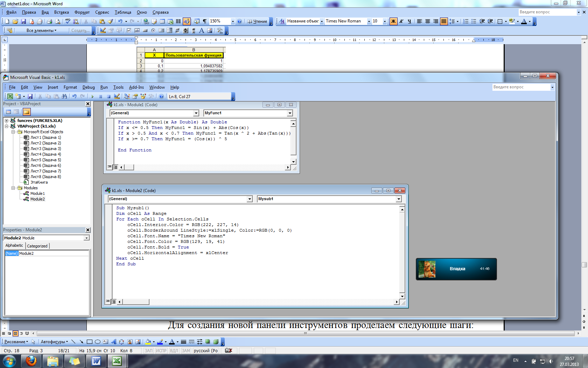Open Object Browser icon in VBA toolbar
The width and height of the screenshot is (588, 368).
[143, 96]
